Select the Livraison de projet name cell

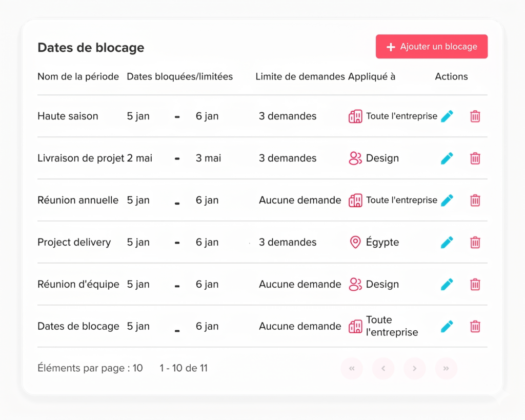click(x=80, y=158)
